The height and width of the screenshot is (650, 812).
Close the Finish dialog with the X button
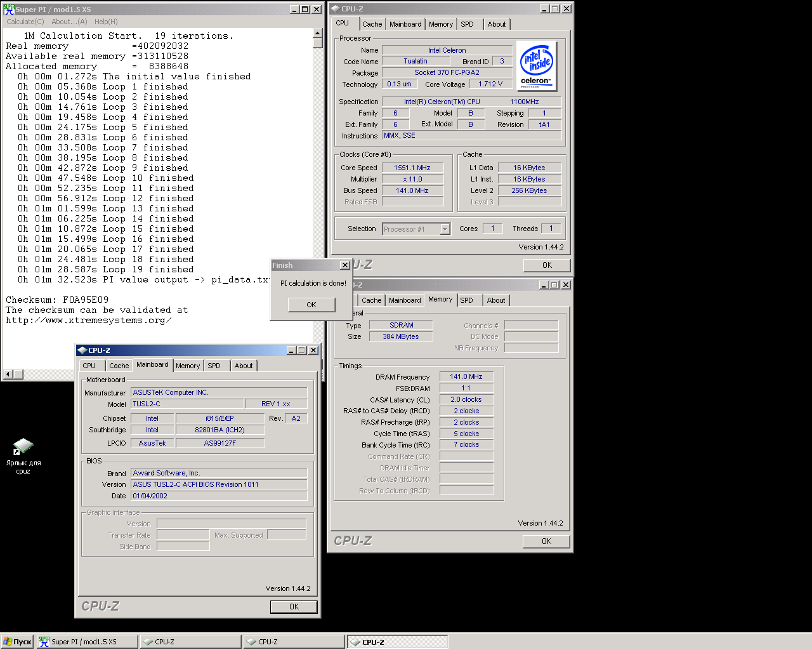[x=344, y=265]
